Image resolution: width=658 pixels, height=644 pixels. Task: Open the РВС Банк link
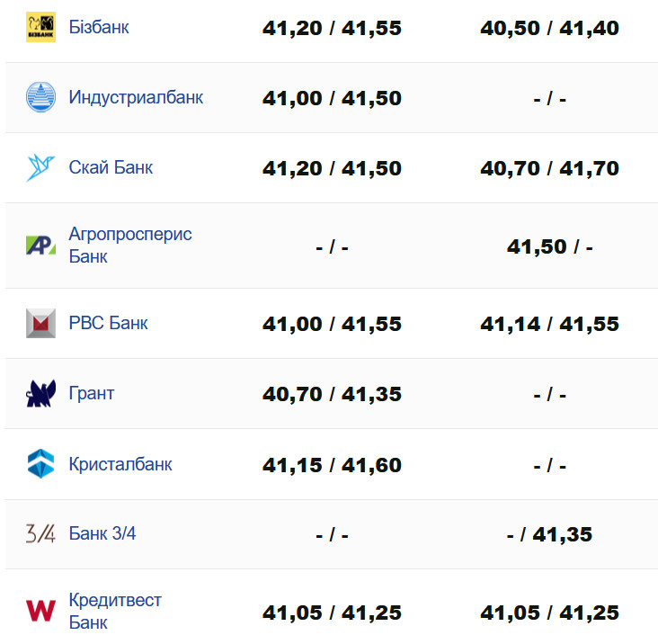[x=108, y=323]
